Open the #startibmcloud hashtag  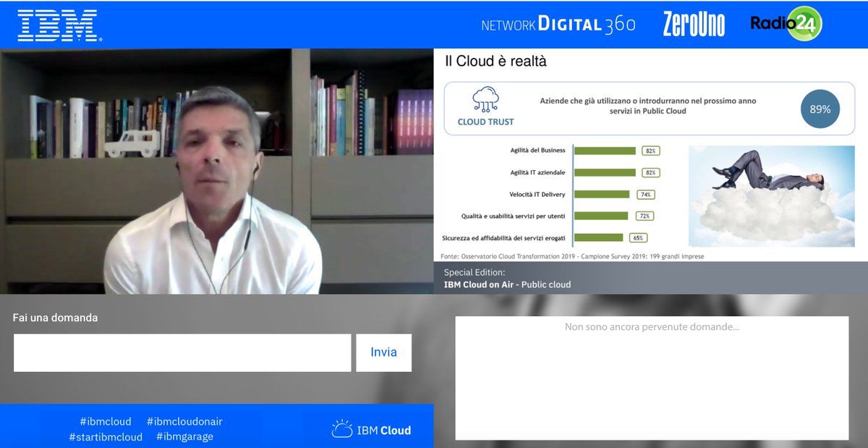[x=106, y=436]
